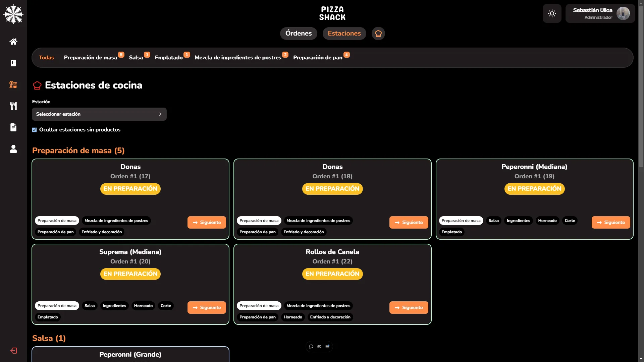This screenshot has height=362, width=644.
Task: Select the Preparación de pan filter tab
Action: pyautogui.click(x=318, y=58)
